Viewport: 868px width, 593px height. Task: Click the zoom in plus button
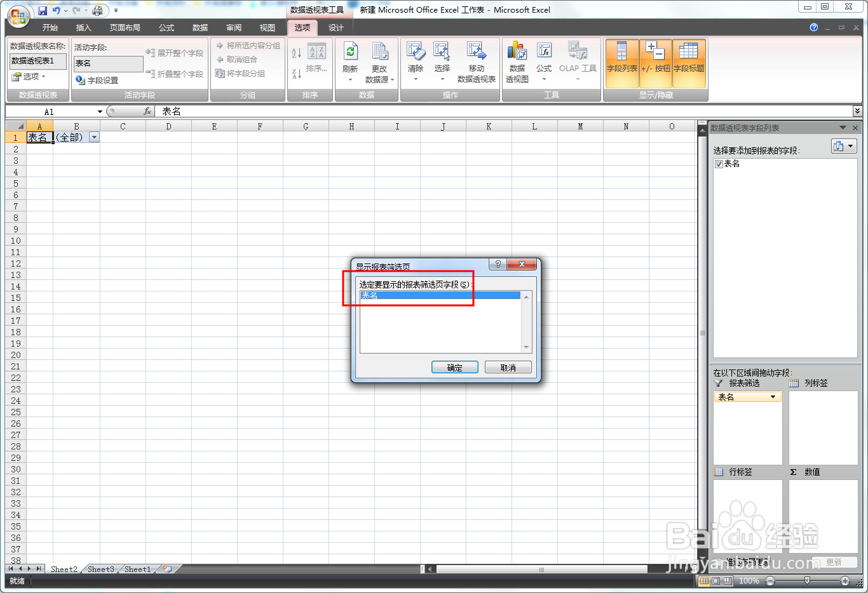(x=844, y=581)
